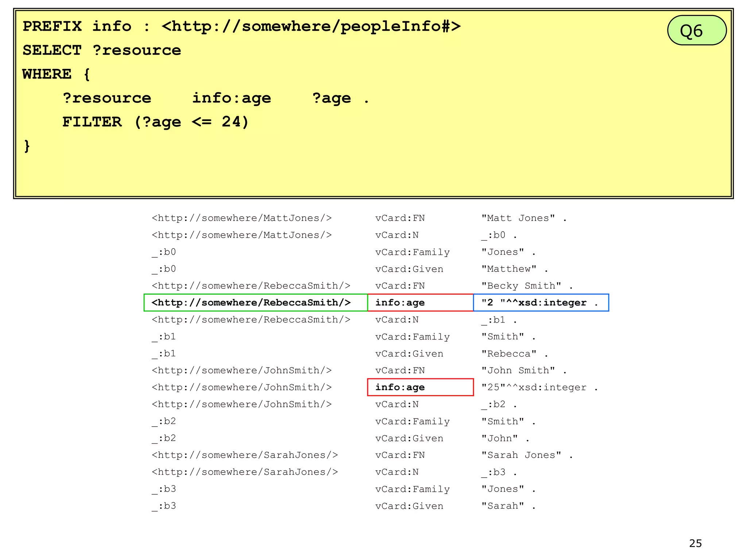Click vCard:Given in the "Sarah" row
The image size is (747, 560).
[409, 506]
